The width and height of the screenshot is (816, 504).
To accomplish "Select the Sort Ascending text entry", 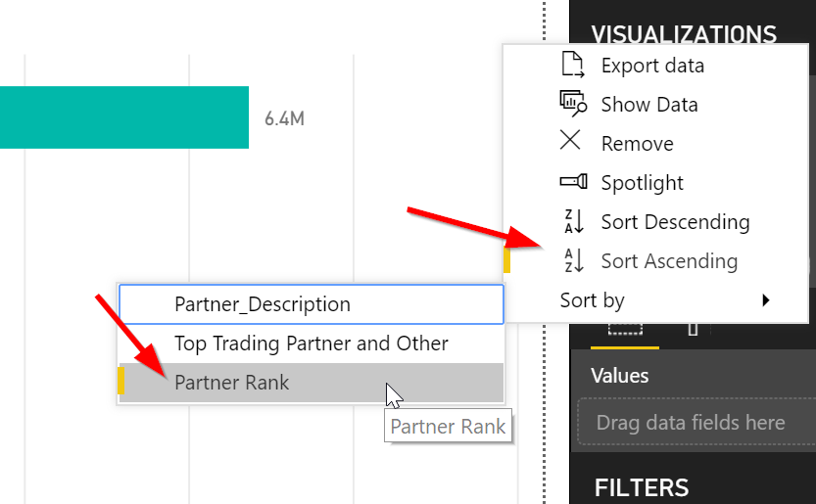I will (669, 261).
